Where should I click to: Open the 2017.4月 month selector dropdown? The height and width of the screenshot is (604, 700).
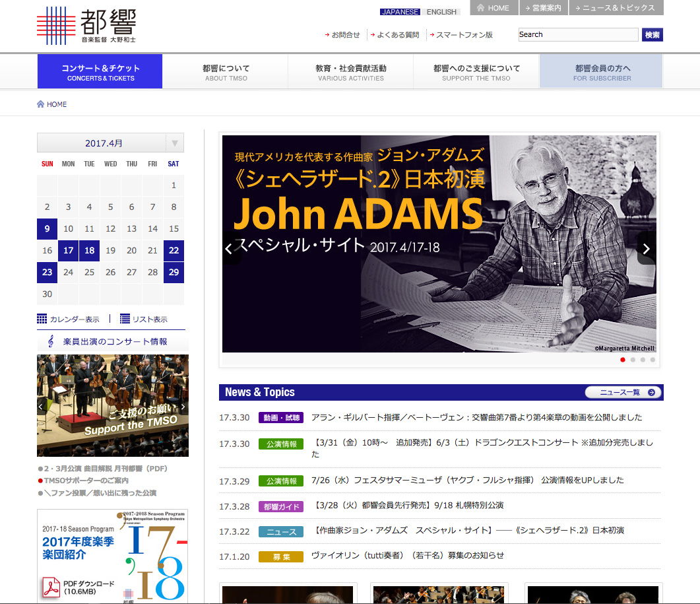click(x=174, y=143)
